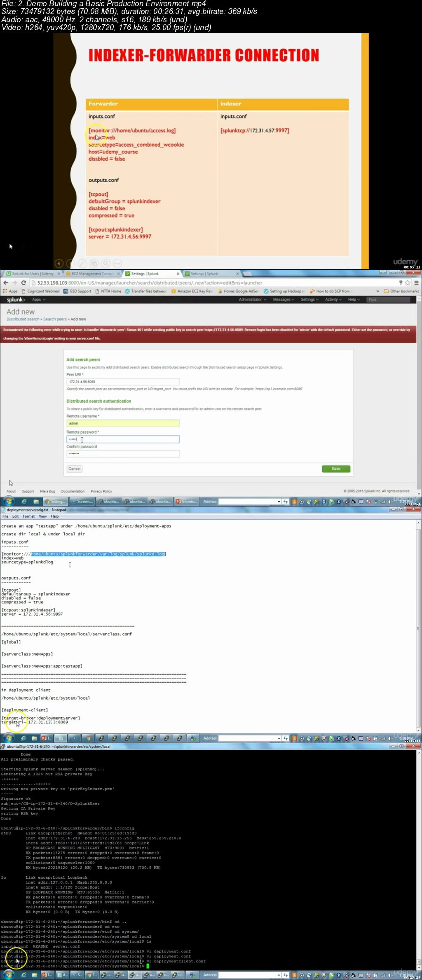Open the File a Bug footer link
The image size is (422, 980).
[x=47, y=491]
